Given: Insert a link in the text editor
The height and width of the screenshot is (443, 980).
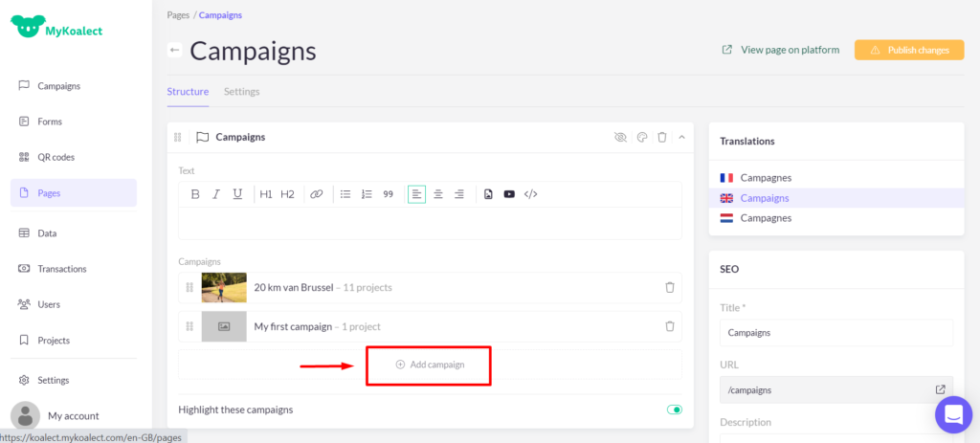Looking at the screenshot, I should point(316,194).
